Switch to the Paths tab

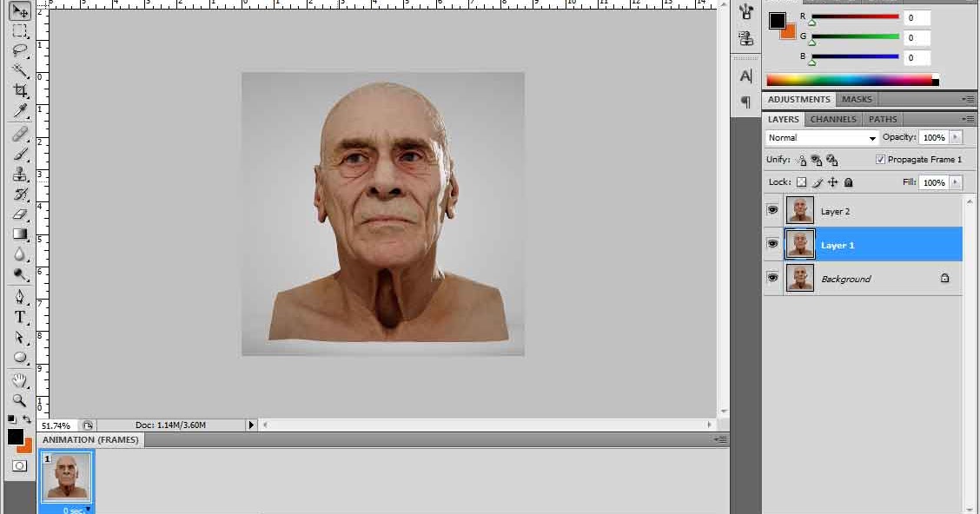(883, 119)
